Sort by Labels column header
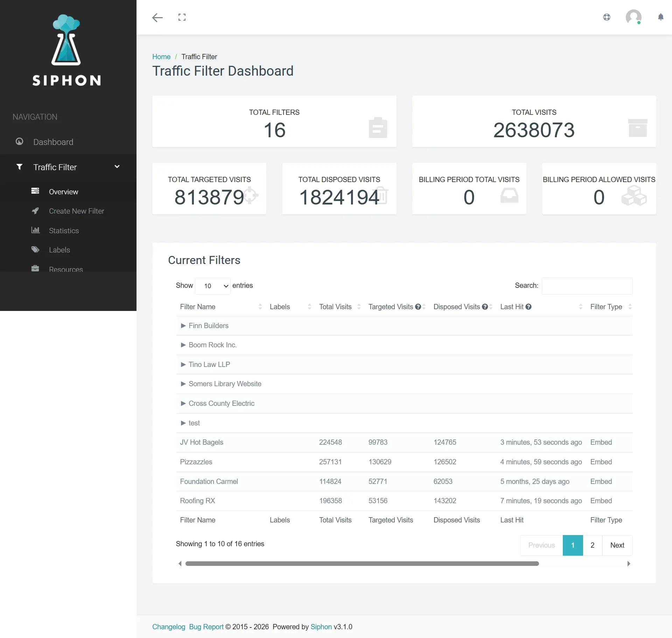Screen dimensions: 672x638 point(290,307)
